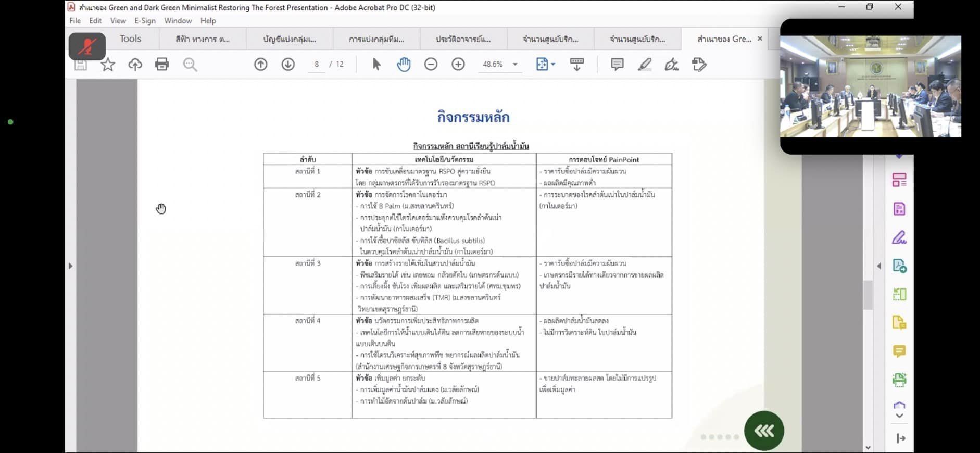980x453 pixels.
Task: Open the Help menu
Action: (x=208, y=21)
